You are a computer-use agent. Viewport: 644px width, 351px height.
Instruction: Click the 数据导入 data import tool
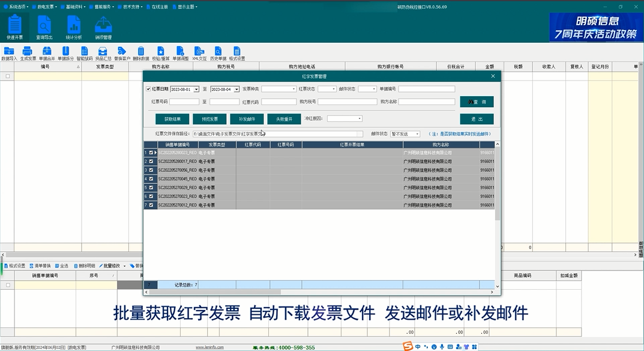(9, 54)
